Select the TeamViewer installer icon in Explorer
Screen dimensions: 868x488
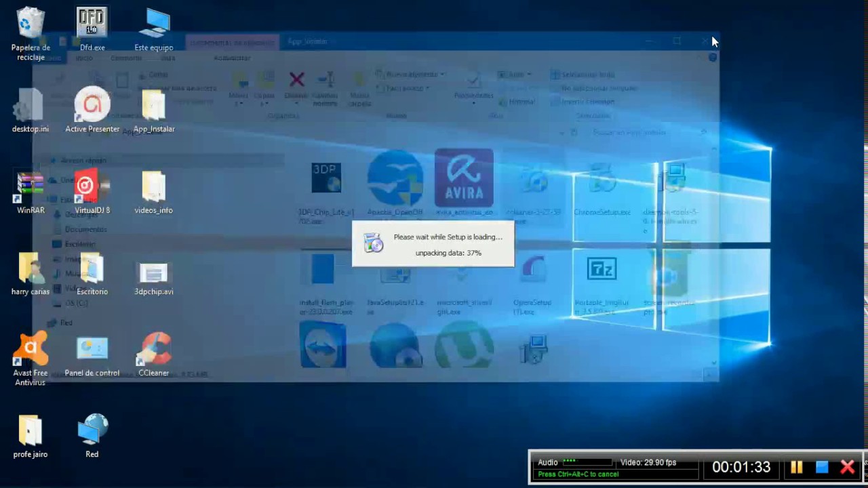tap(323, 346)
